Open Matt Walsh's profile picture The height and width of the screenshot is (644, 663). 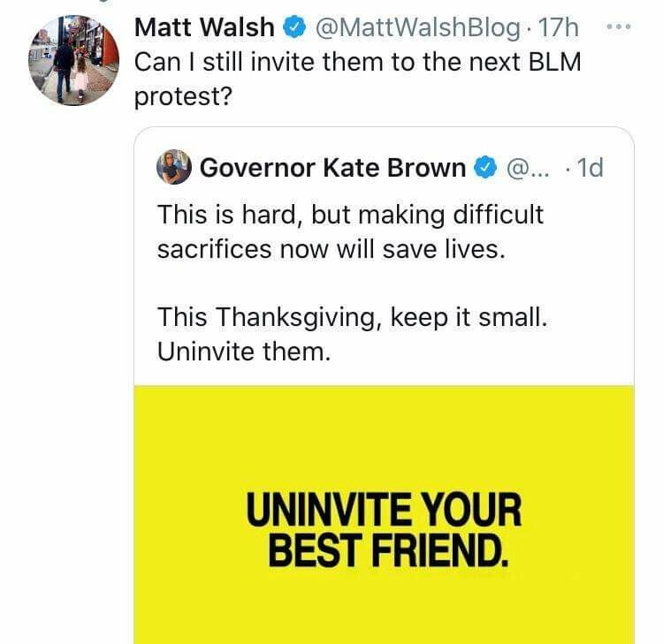(73, 62)
